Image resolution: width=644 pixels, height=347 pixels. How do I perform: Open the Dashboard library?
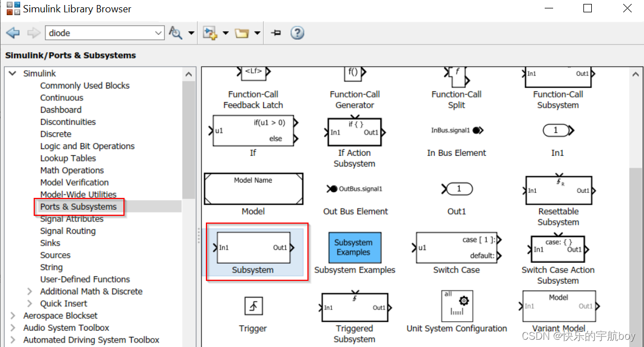(61, 110)
